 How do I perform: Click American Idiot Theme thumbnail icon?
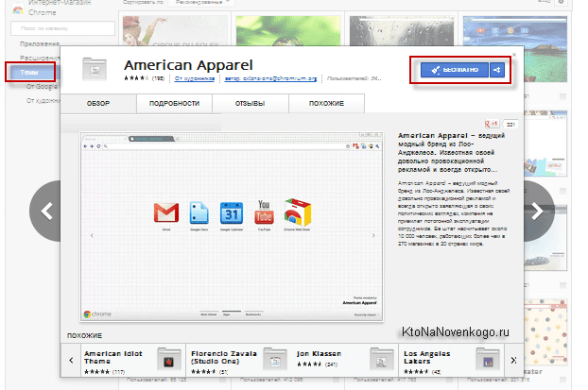[x=169, y=359]
